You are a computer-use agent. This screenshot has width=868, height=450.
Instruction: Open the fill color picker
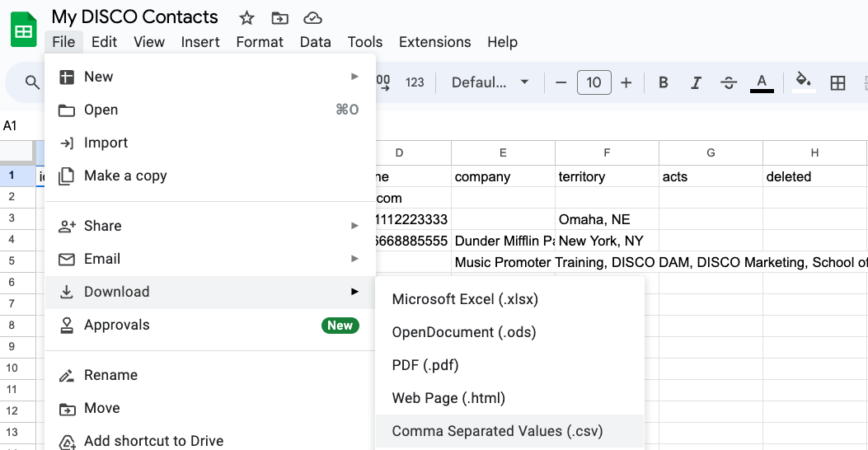tap(803, 82)
